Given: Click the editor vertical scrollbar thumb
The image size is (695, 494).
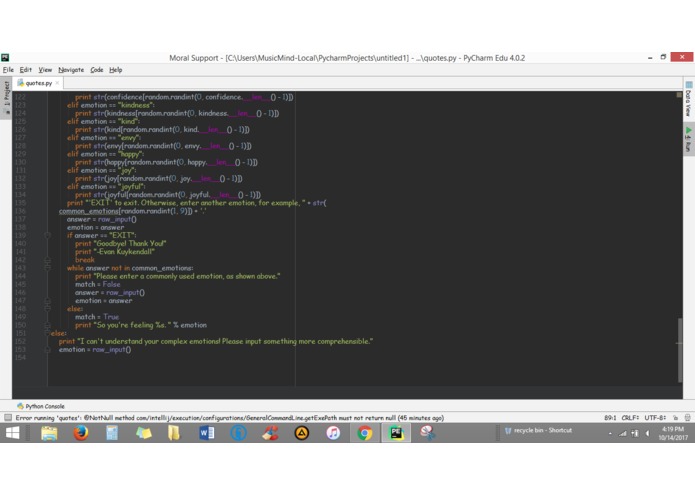Looking at the screenshot, I should [680, 350].
